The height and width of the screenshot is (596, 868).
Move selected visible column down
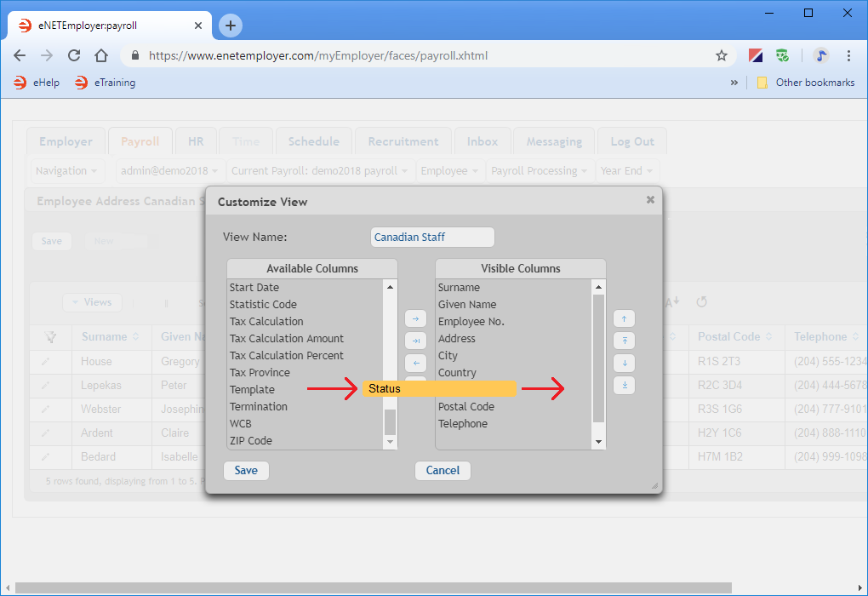[x=624, y=363]
